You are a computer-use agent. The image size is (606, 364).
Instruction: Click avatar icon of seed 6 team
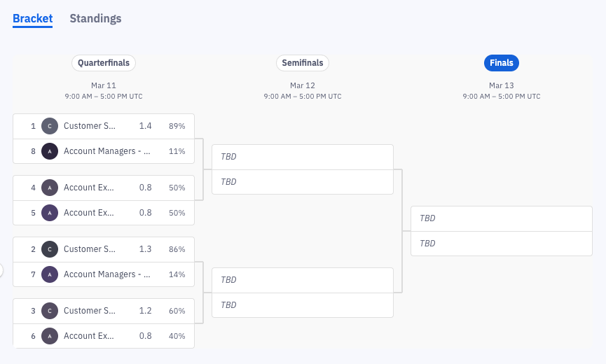49,336
